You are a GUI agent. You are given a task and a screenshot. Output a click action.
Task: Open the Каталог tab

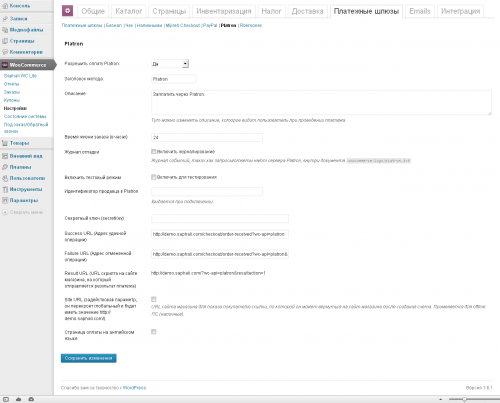point(129,11)
